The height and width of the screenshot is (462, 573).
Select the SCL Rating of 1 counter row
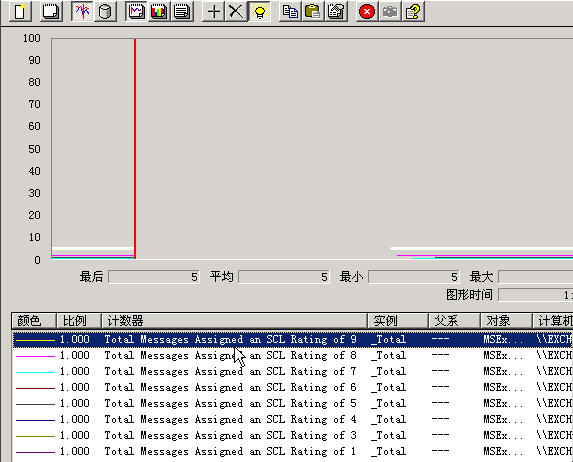(292, 451)
